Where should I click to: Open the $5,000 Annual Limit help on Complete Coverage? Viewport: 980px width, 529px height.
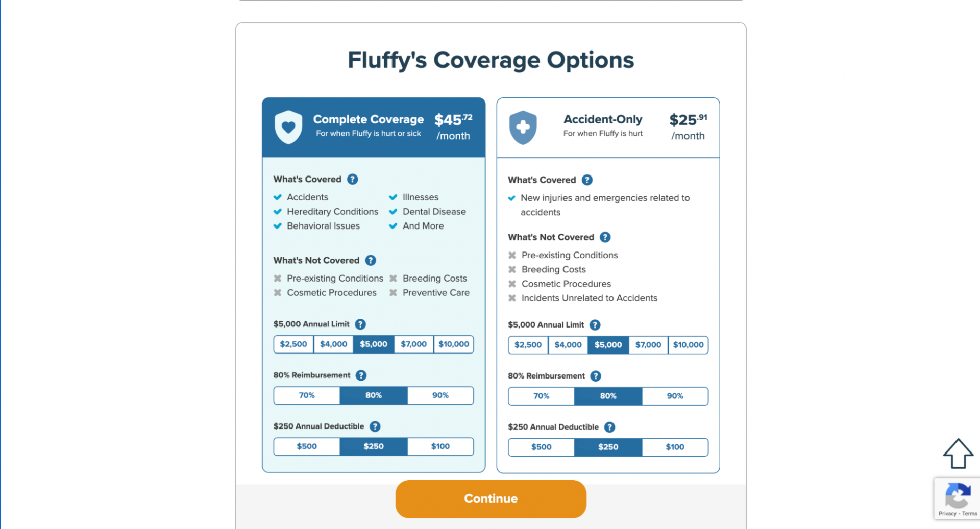pyautogui.click(x=360, y=324)
